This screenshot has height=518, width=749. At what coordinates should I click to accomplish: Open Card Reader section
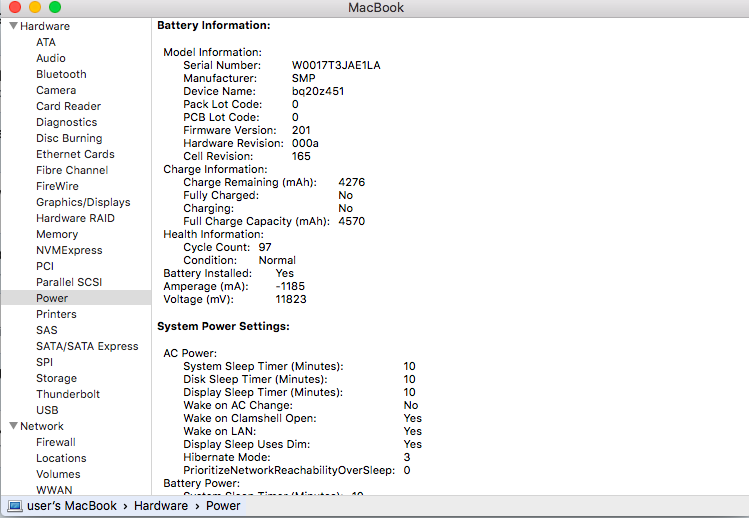(68, 106)
